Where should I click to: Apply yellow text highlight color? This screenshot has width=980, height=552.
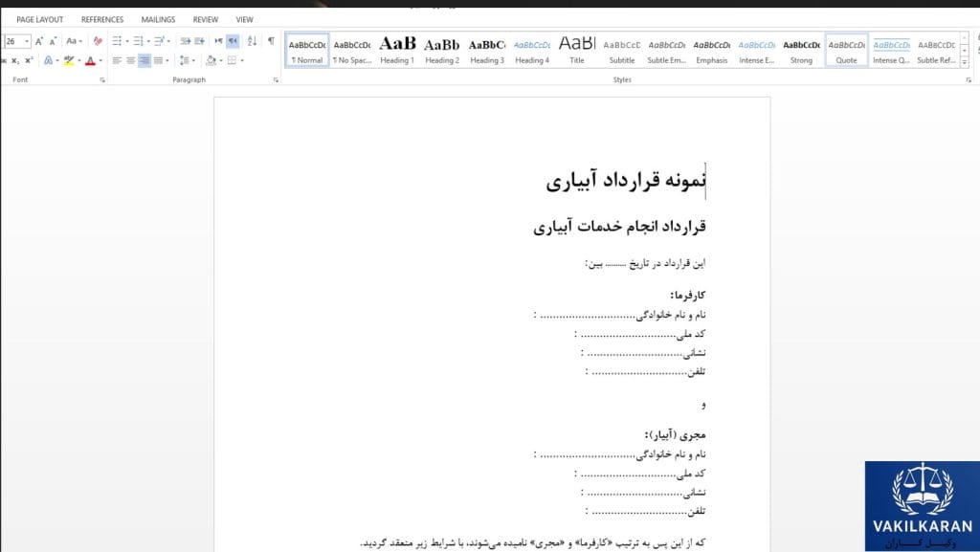[69, 60]
